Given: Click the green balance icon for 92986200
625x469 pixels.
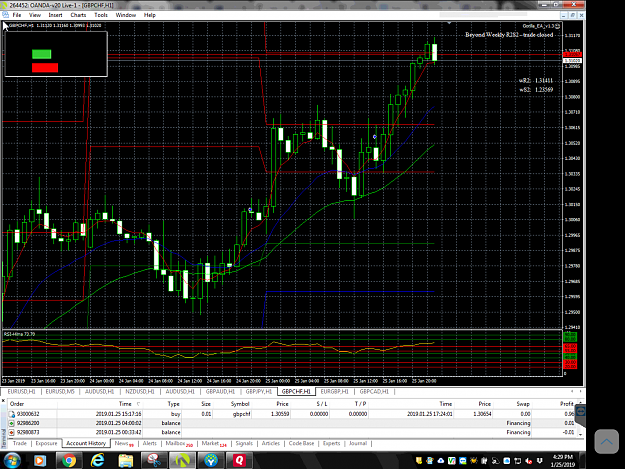Looking at the screenshot, I should 12,423.
